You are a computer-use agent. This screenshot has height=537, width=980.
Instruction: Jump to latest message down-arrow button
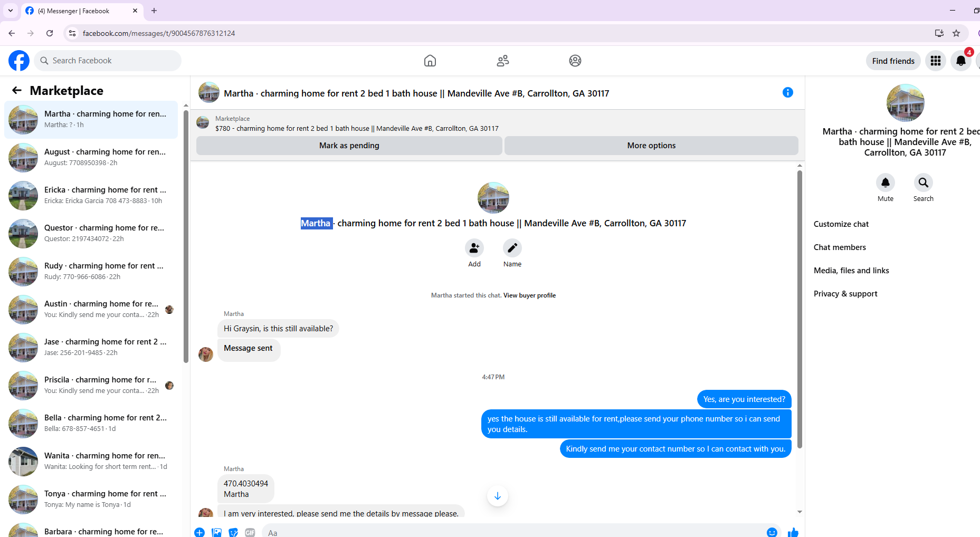(498, 496)
